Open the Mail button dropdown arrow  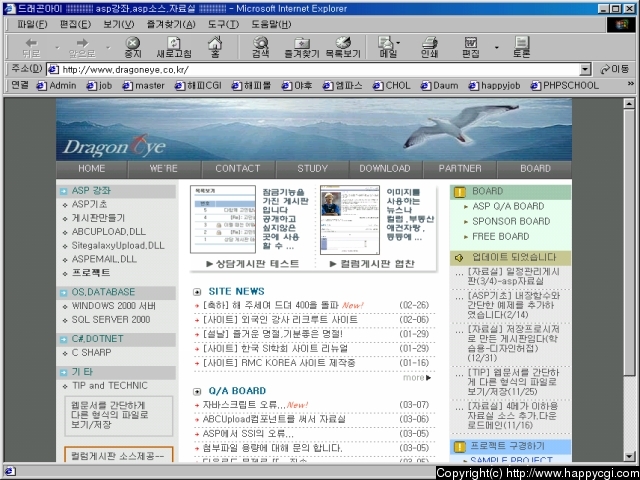point(399,42)
